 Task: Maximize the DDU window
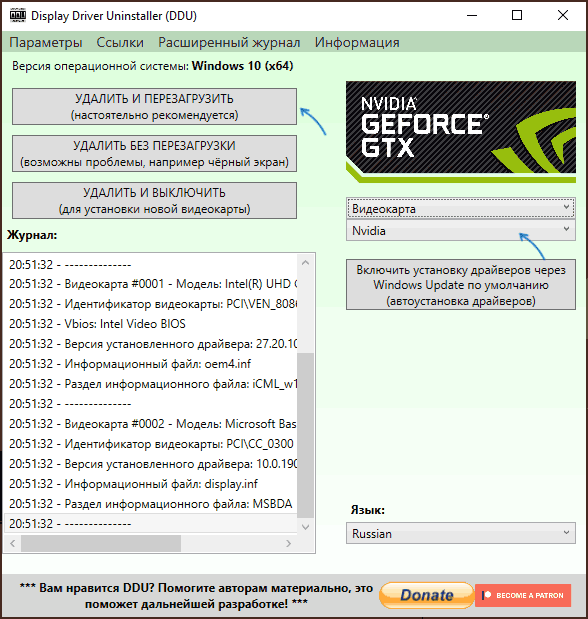coord(517,16)
